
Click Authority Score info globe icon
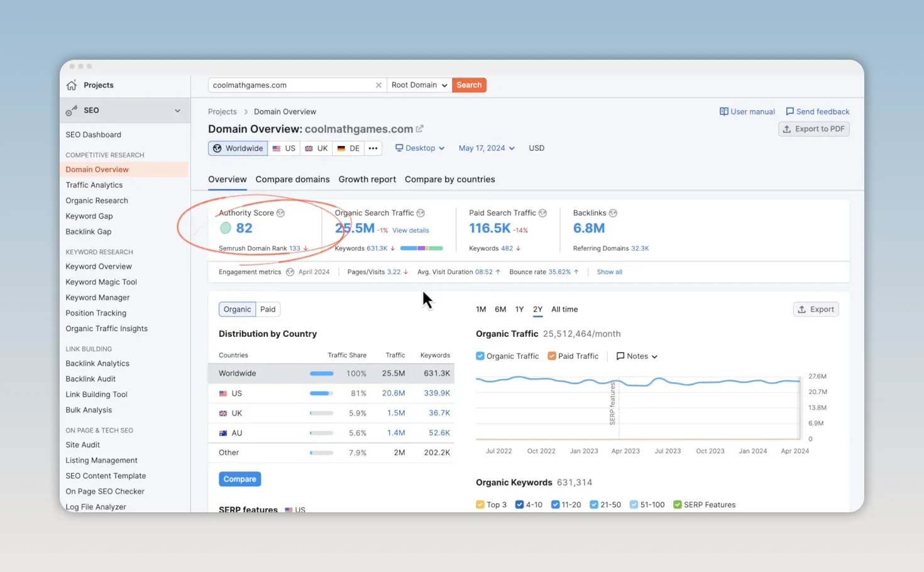(x=280, y=213)
